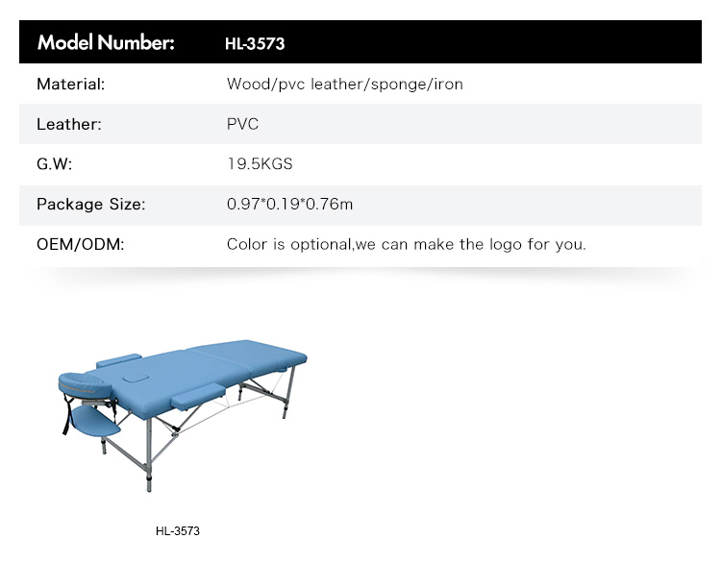Click the face hole on the table surface

pyautogui.click(x=136, y=379)
